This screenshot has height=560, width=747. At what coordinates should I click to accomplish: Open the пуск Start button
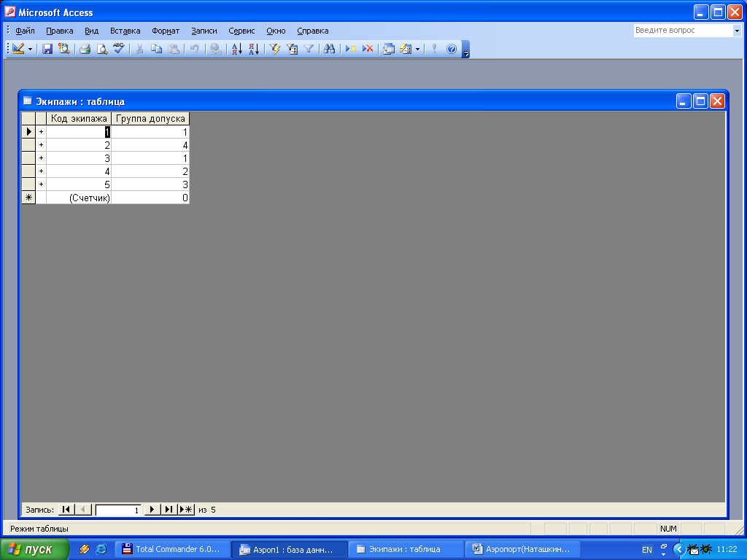34,549
